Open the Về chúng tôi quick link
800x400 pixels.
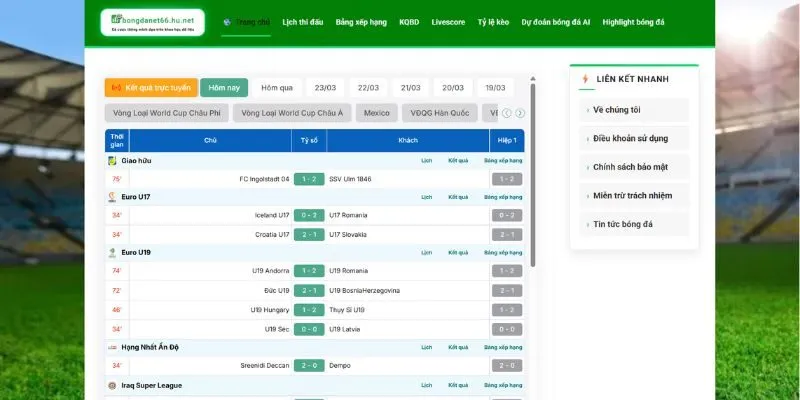click(634, 110)
